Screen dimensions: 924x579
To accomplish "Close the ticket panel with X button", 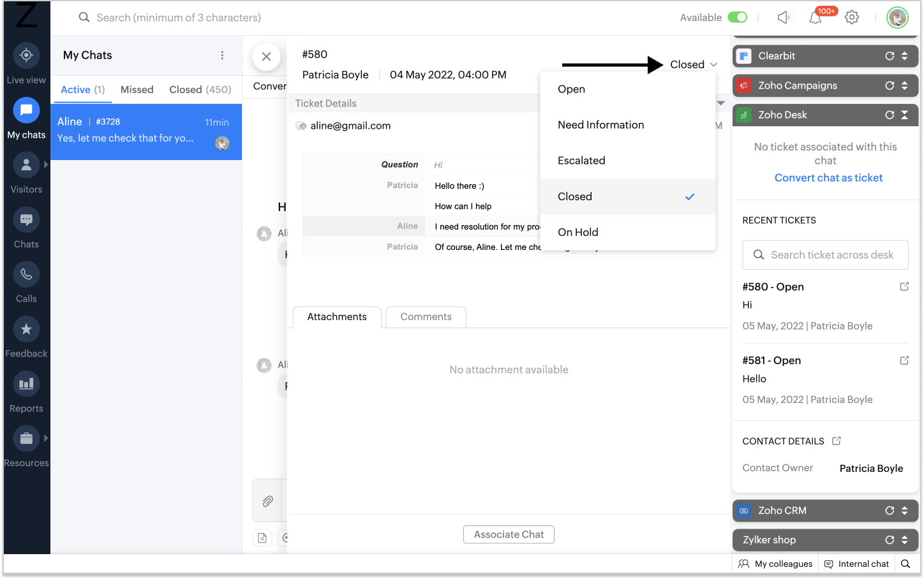I will pyautogui.click(x=267, y=57).
